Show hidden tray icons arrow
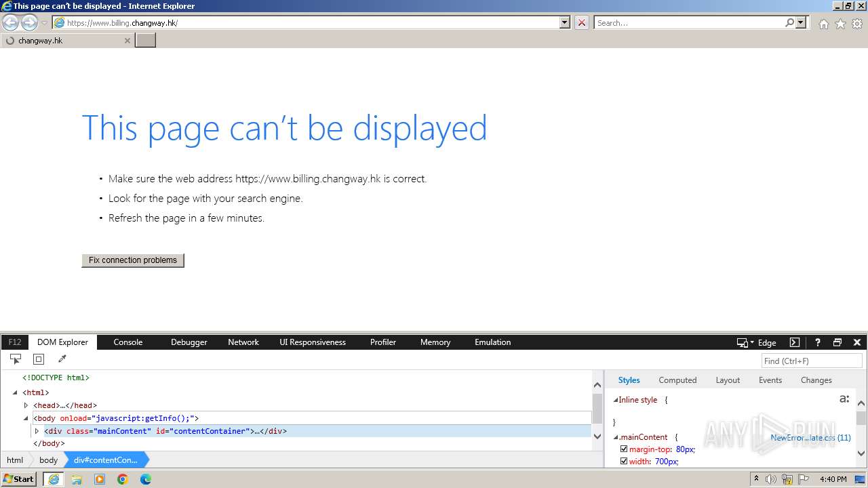The height and width of the screenshot is (488, 868). tap(756, 479)
